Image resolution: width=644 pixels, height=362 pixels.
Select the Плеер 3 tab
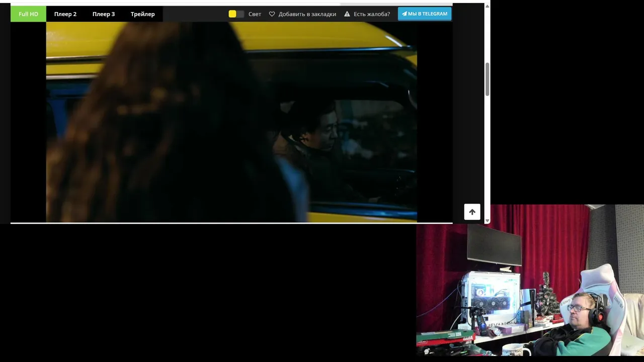(x=104, y=14)
